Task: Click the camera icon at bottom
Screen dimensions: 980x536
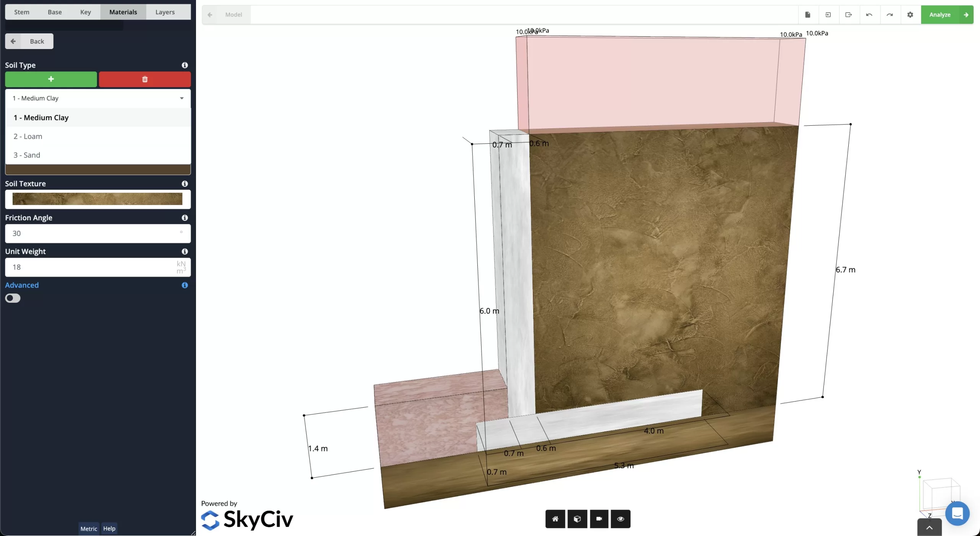Action: [x=599, y=519]
